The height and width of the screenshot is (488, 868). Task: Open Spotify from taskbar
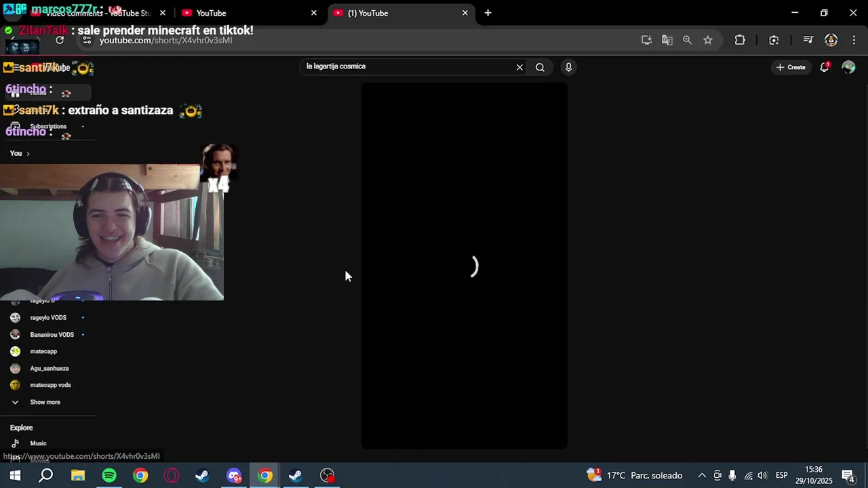[109, 475]
